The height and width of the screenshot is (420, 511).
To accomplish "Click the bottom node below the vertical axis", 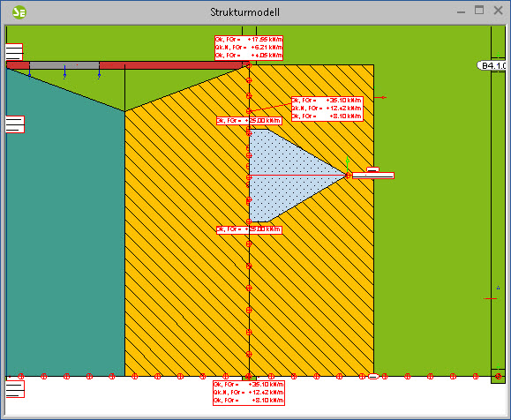I will pyautogui.click(x=249, y=377).
